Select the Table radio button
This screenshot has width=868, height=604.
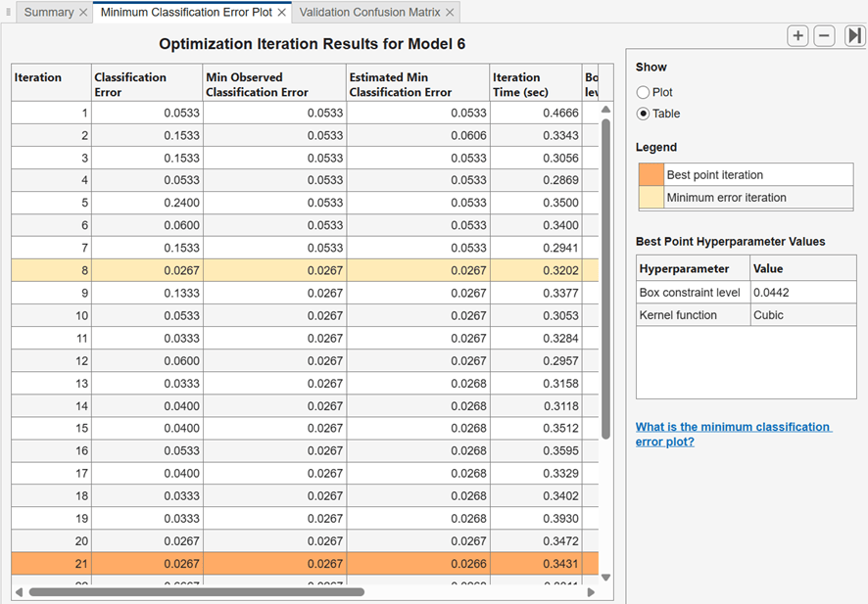click(x=643, y=114)
